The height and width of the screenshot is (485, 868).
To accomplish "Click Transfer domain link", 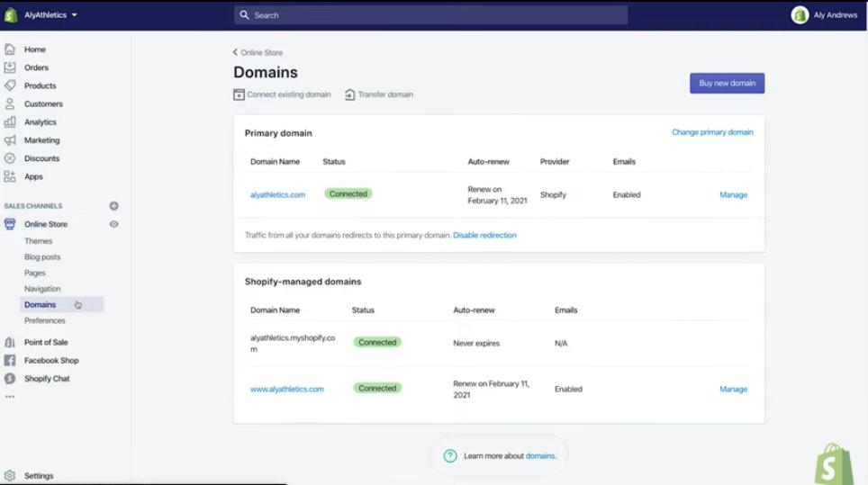I will pos(385,94).
